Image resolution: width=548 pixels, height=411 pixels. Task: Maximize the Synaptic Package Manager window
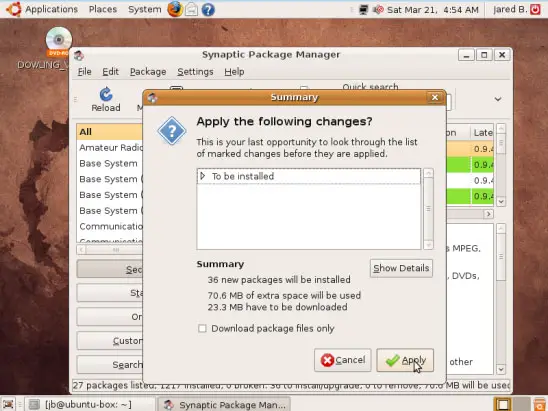point(484,55)
